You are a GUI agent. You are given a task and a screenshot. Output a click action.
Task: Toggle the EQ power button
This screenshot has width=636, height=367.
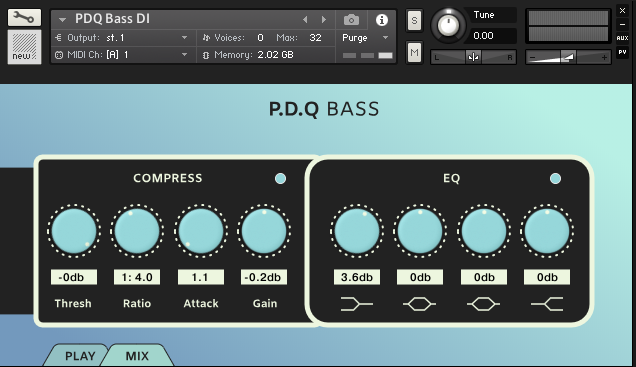pos(555,178)
